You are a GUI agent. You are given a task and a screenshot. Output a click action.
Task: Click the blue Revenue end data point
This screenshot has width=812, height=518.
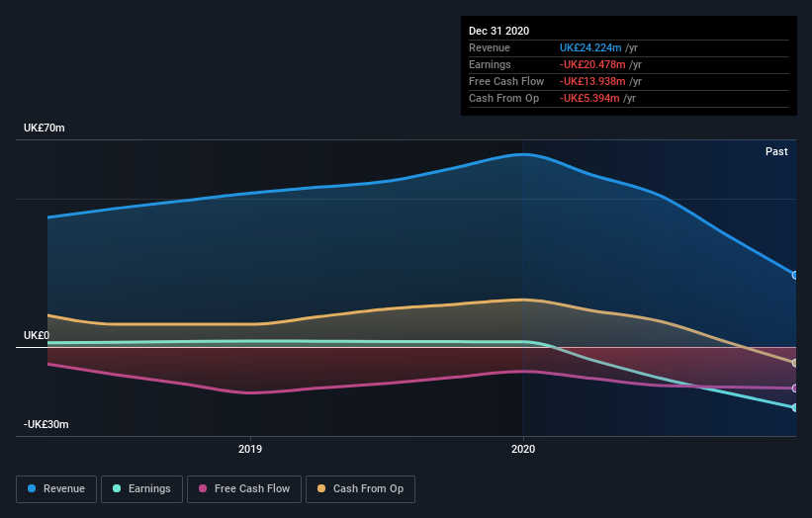coord(795,275)
